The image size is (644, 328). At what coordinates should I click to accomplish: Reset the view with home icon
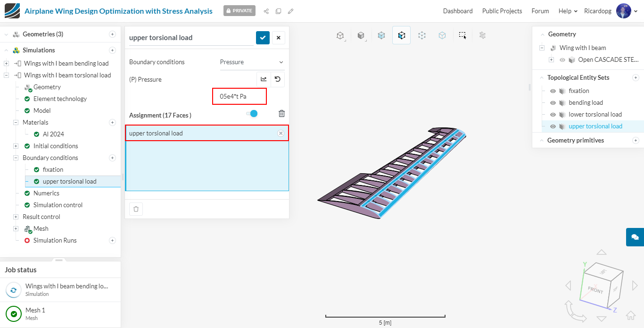[x=630, y=316]
